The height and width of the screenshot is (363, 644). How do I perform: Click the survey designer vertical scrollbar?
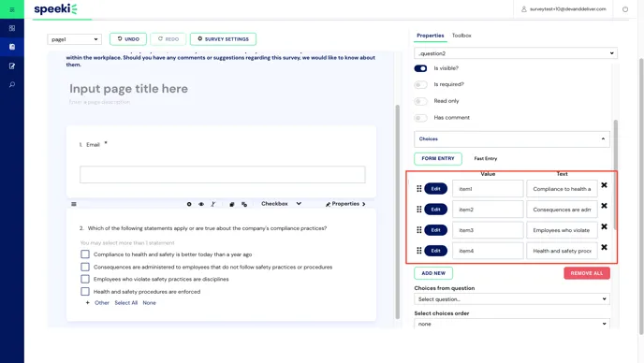pyautogui.click(x=397, y=211)
